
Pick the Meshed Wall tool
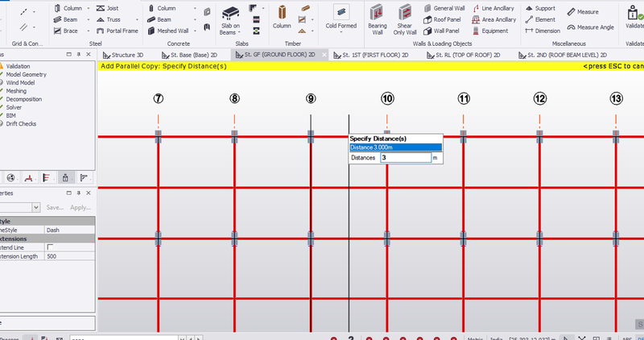click(x=168, y=31)
